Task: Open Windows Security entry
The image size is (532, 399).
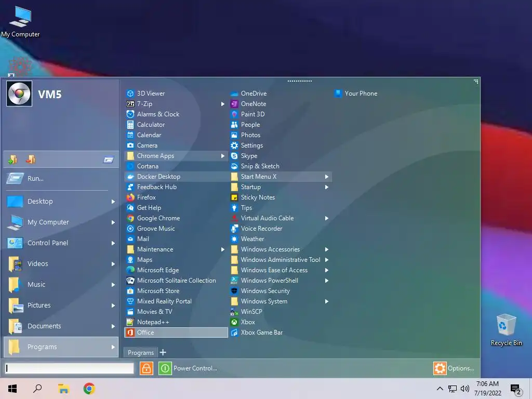Action: (260, 291)
